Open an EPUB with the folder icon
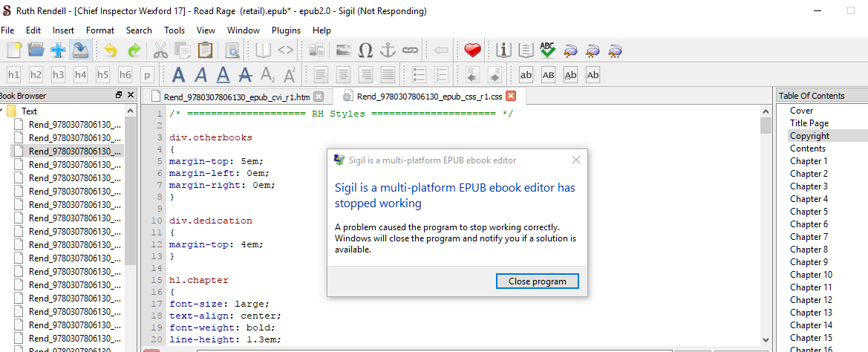This screenshot has height=352, width=868. point(36,50)
